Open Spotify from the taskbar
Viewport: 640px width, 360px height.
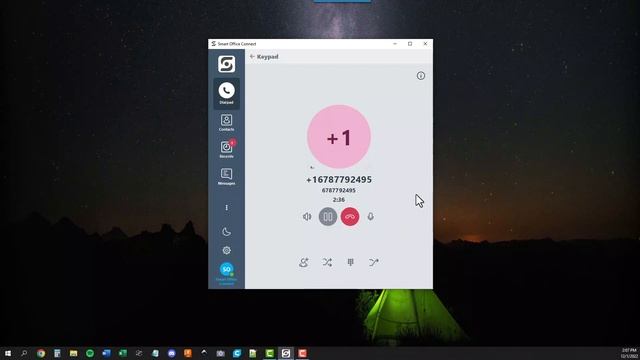coord(90,353)
